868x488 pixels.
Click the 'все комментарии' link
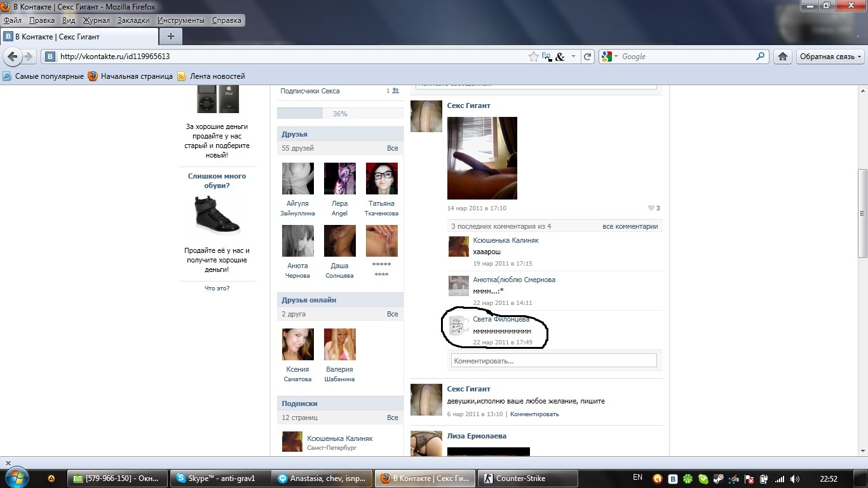630,226
